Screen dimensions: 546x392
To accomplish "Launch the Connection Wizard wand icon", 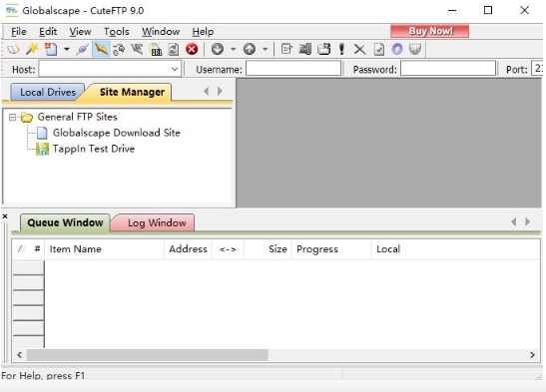I will click(x=32, y=49).
